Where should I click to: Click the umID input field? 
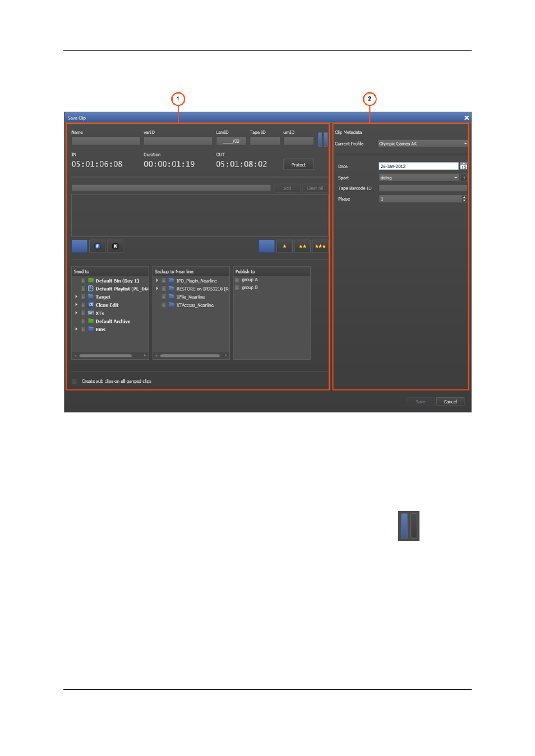298,141
